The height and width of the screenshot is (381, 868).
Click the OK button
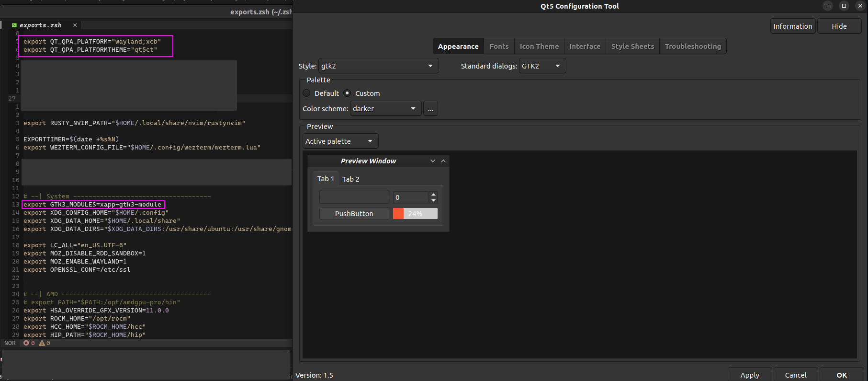click(x=842, y=375)
